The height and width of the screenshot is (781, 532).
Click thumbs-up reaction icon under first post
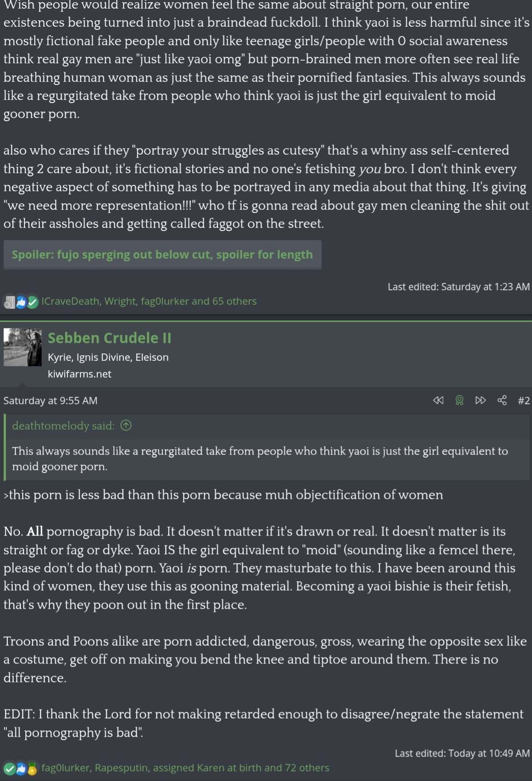(x=21, y=303)
